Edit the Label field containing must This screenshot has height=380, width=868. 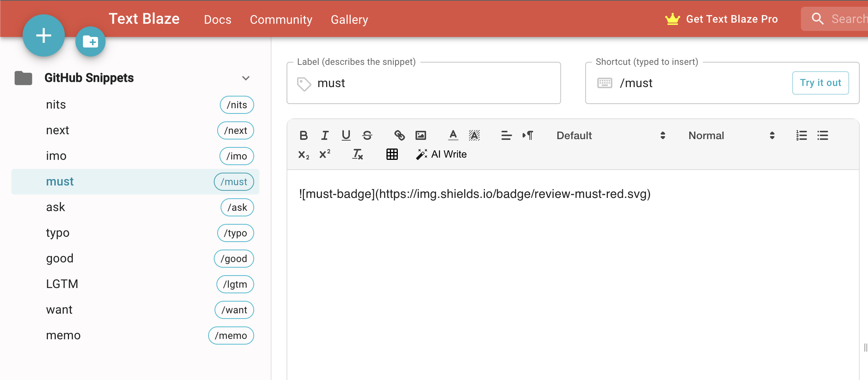[423, 83]
